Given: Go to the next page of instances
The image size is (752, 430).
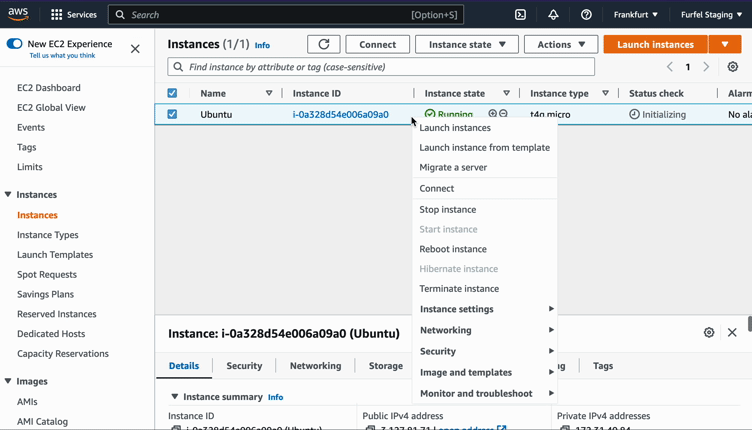Looking at the screenshot, I should click(x=706, y=67).
